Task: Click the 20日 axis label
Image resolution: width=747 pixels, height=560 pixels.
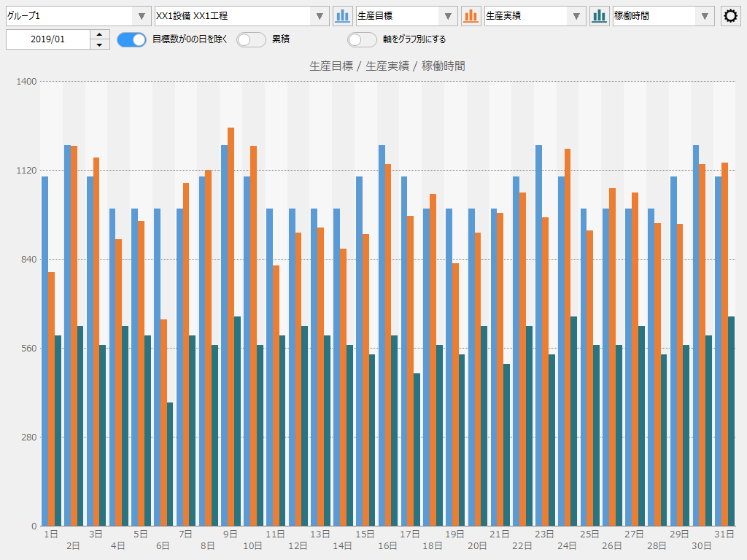Action: [x=477, y=545]
